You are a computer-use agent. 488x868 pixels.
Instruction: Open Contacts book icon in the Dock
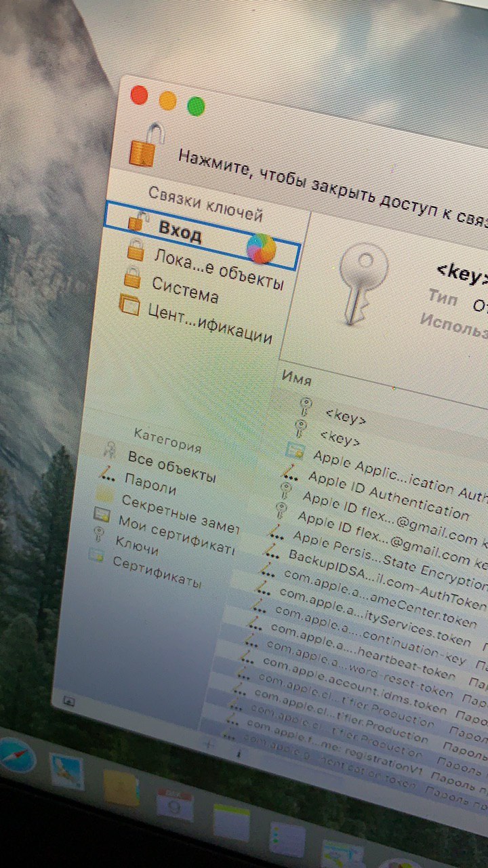pyautogui.click(x=121, y=789)
